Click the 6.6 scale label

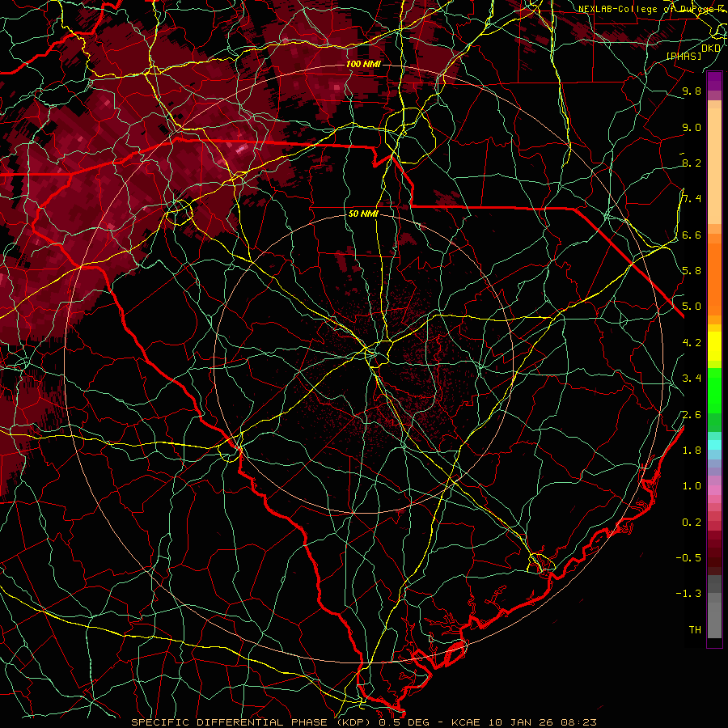pyautogui.click(x=692, y=235)
